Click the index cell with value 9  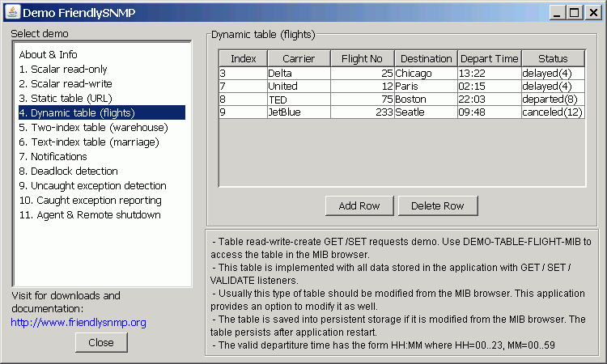243,112
